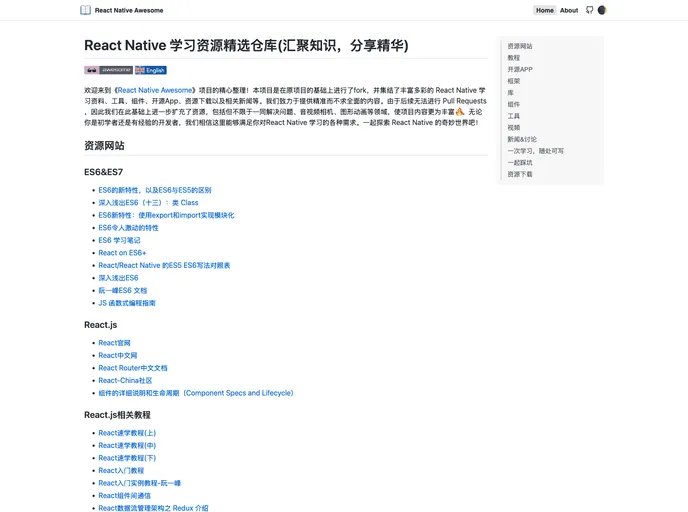Open the React中文网 link
Viewport: 688px width, 512px height.
[118, 355]
